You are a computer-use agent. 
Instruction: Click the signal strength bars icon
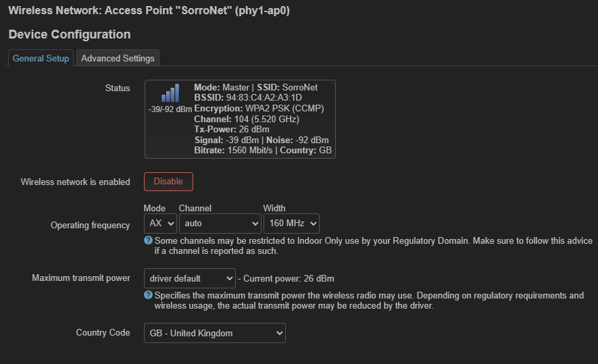170,93
